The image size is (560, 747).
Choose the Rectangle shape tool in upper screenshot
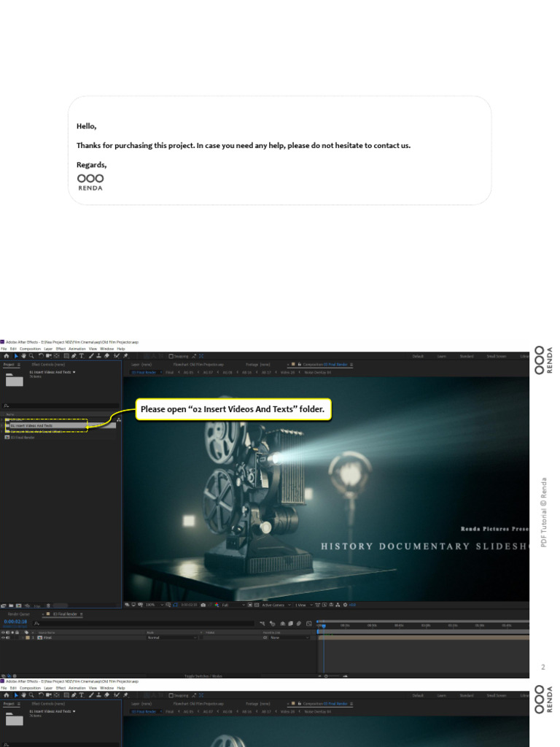[x=66, y=356]
